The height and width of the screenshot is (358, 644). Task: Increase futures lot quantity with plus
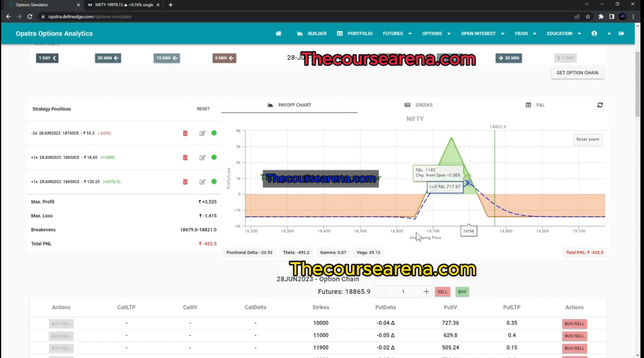[x=426, y=292]
